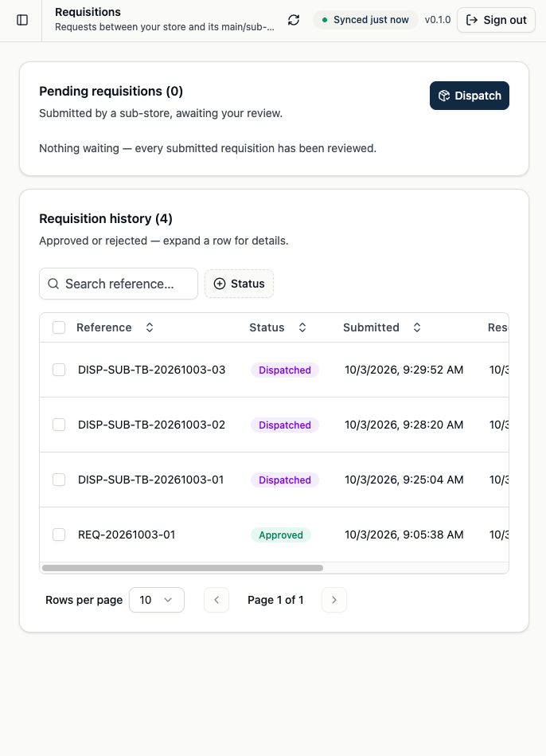
Task: Click the Pending requisitions (0) heading
Action: 111,91
